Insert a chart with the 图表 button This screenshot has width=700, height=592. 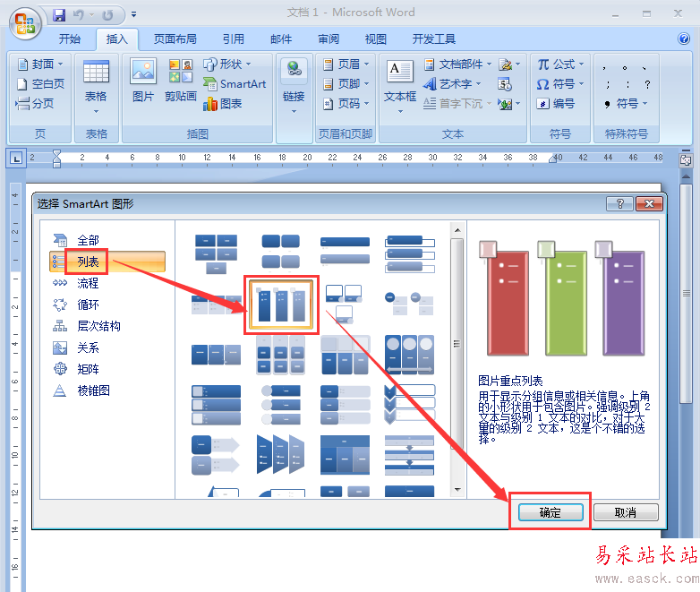coord(222,104)
